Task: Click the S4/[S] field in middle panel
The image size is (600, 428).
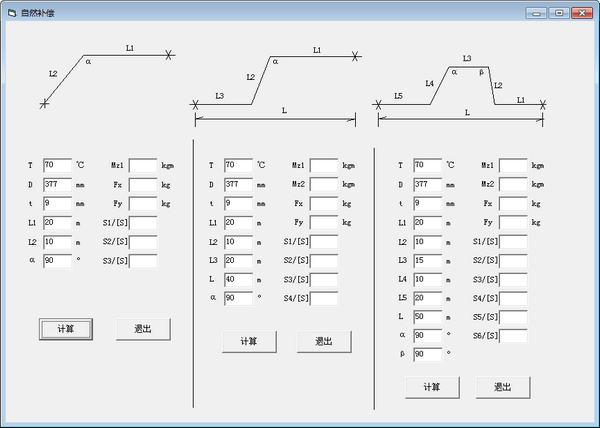Action: (324, 298)
